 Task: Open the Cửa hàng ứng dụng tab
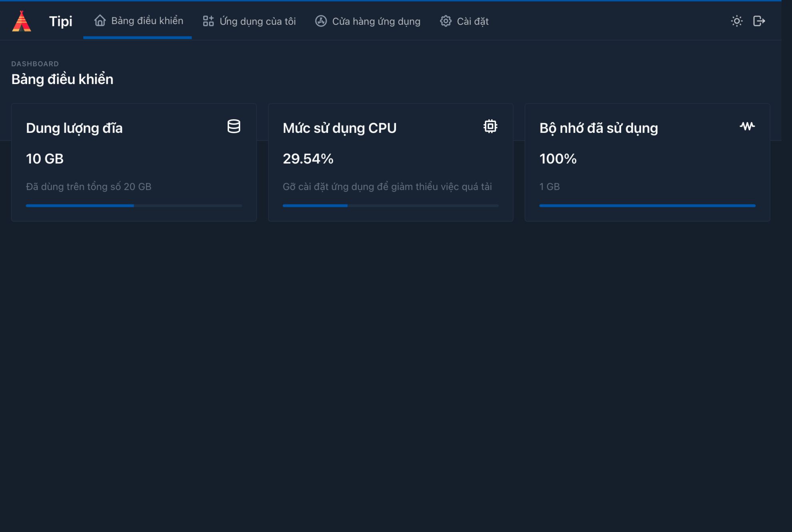[x=376, y=21]
